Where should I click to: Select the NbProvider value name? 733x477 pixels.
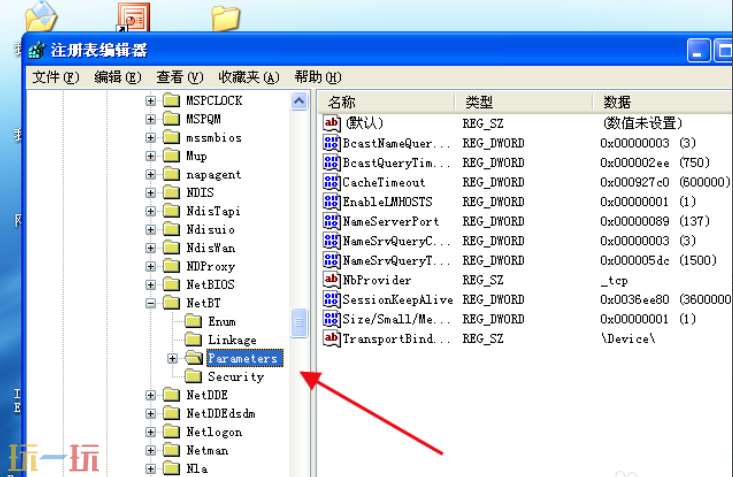pyautogui.click(x=377, y=281)
